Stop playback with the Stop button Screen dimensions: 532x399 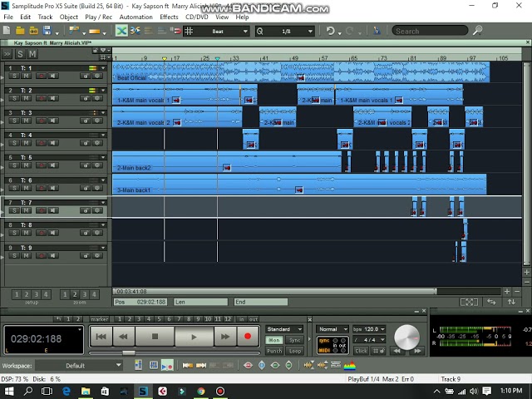[x=155, y=337]
